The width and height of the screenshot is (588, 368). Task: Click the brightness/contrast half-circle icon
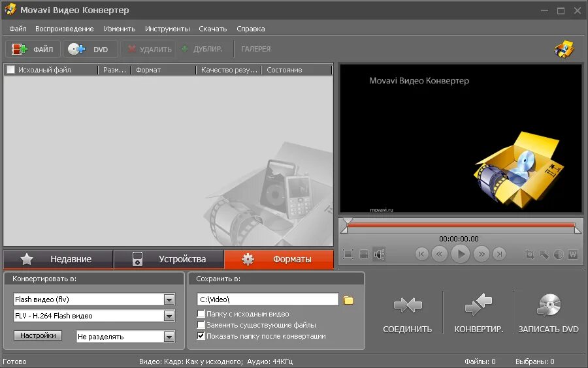coord(559,254)
